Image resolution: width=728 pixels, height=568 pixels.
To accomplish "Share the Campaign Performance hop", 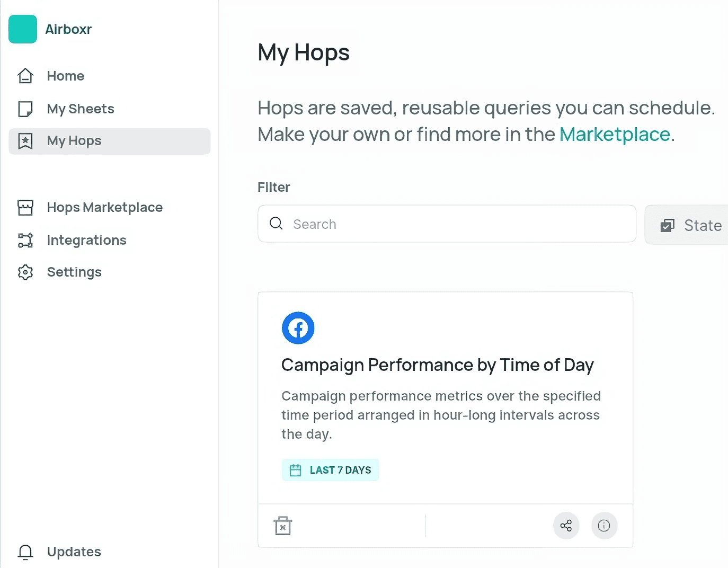I will (566, 526).
